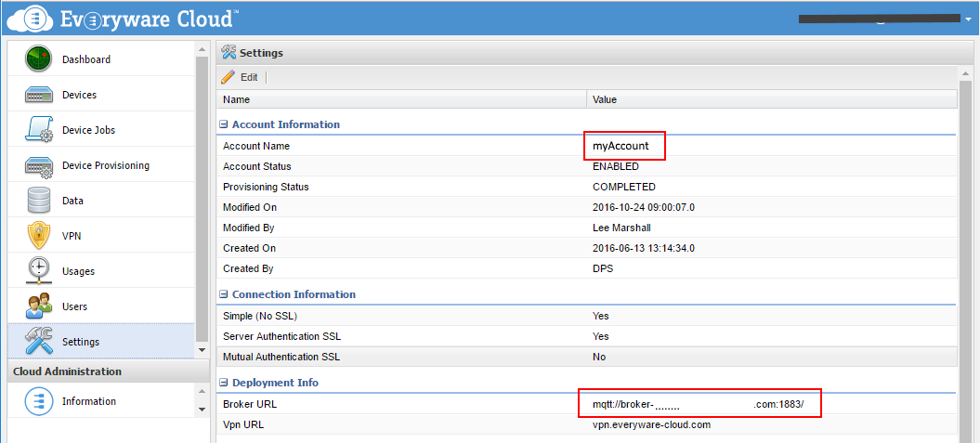The width and height of the screenshot is (980, 443).
Task: Collapse the Deployment Info group
Action: pyautogui.click(x=223, y=383)
